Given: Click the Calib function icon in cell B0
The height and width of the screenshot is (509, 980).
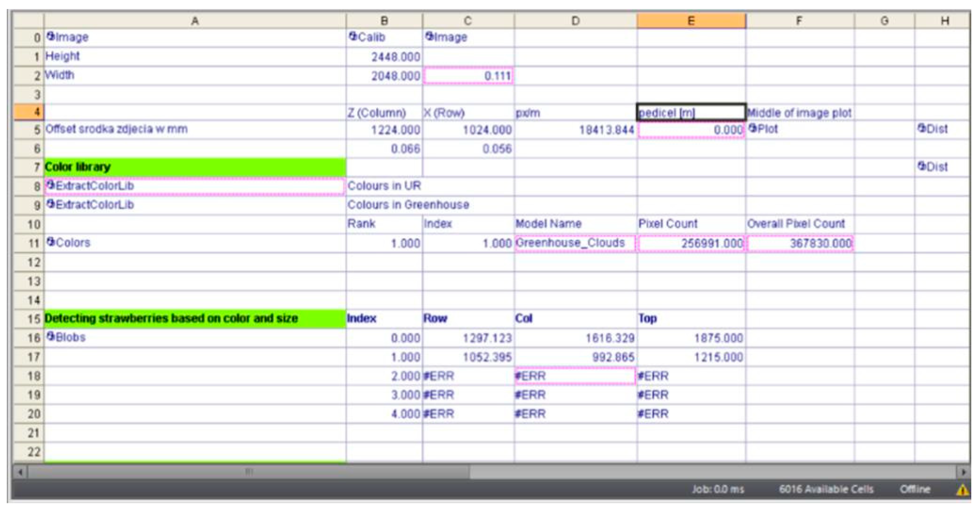Looking at the screenshot, I should coord(353,37).
